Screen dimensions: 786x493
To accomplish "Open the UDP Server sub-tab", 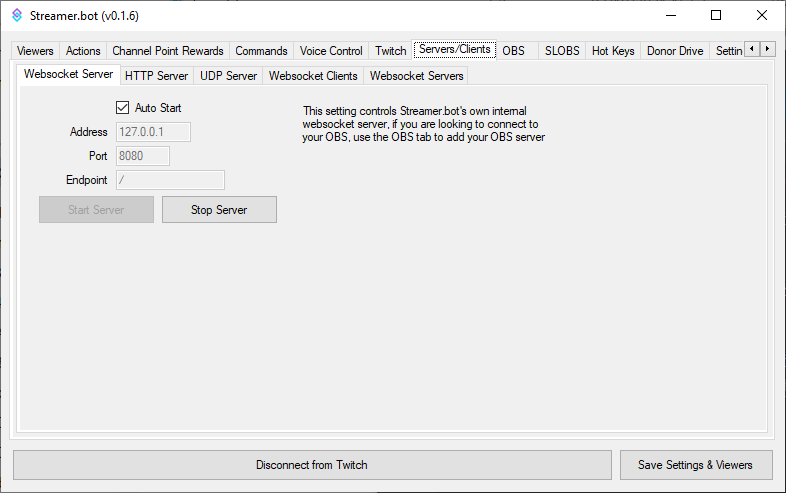I will pos(229,76).
